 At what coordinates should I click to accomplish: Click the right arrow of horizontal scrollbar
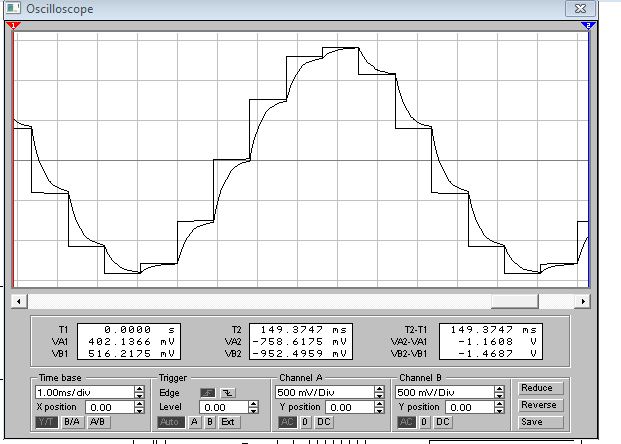(x=583, y=301)
